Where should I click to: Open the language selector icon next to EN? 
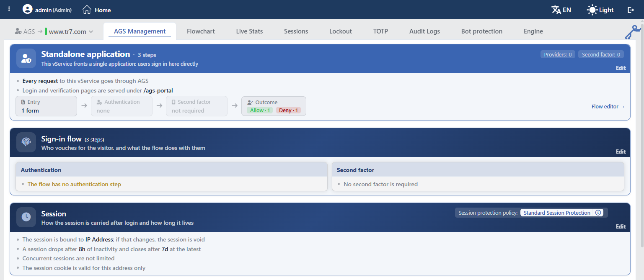[x=556, y=10]
